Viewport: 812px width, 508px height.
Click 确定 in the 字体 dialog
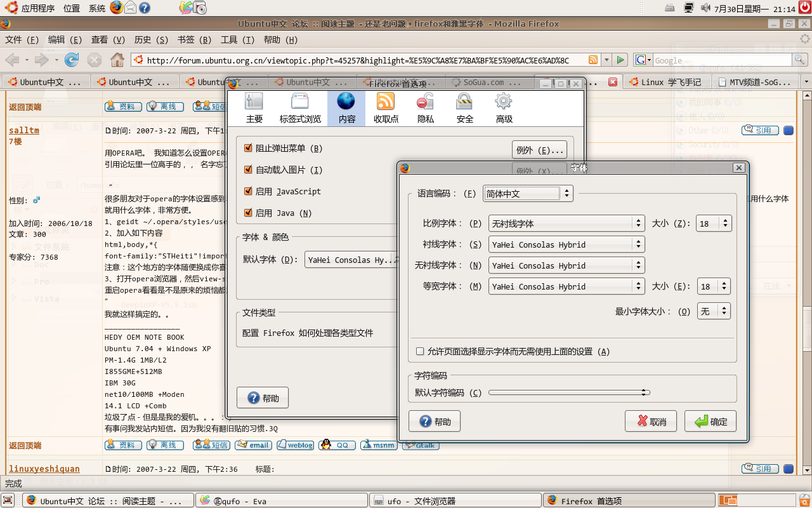coord(710,422)
